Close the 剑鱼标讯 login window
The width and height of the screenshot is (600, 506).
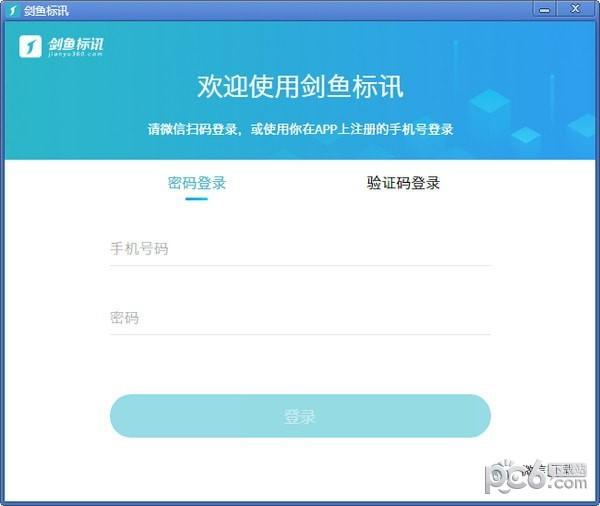pos(576,9)
